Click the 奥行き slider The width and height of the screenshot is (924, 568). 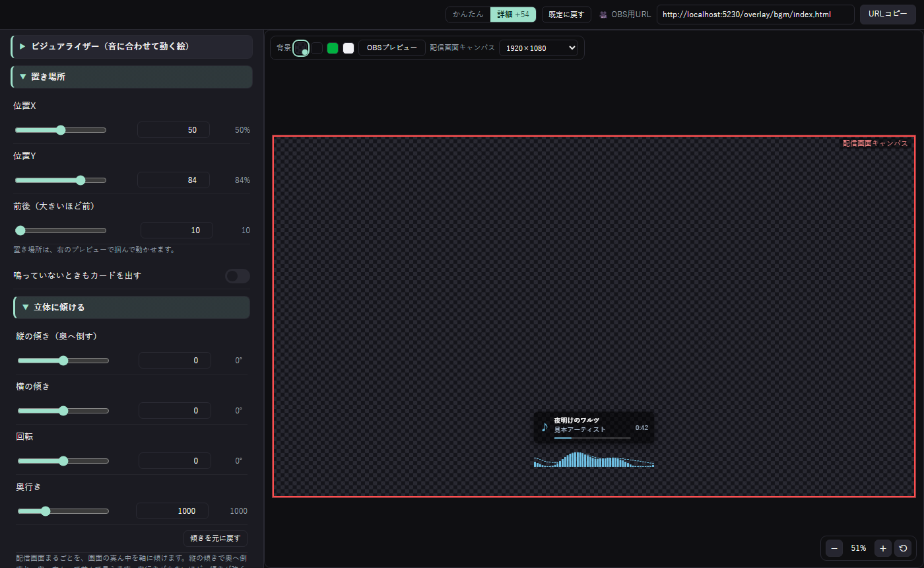(x=63, y=511)
